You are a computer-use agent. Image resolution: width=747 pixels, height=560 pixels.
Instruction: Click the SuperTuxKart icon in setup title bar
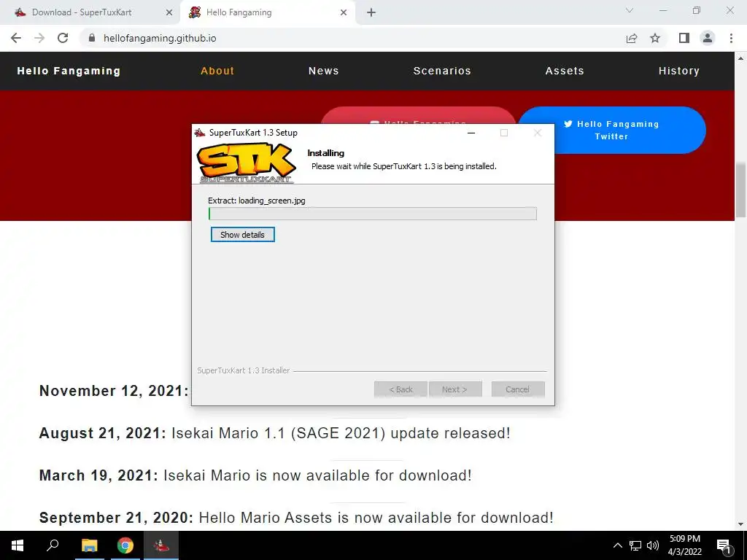pyautogui.click(x=200, y=133)
